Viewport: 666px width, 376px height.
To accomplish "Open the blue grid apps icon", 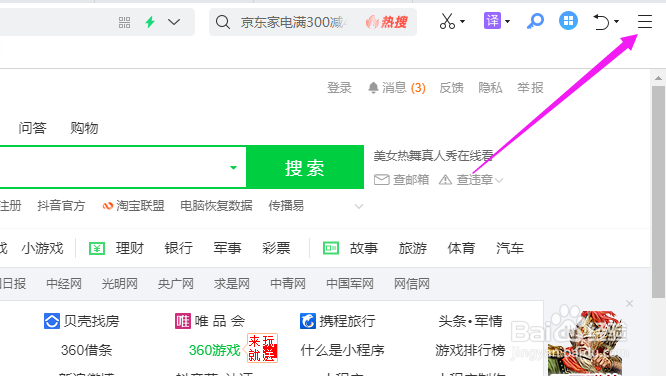I will click(568, 20).
